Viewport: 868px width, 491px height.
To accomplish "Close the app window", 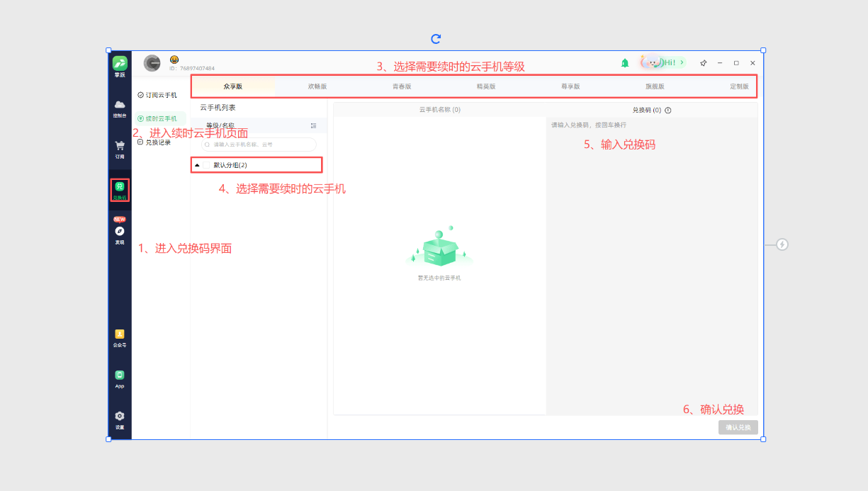I will (753, 63).
